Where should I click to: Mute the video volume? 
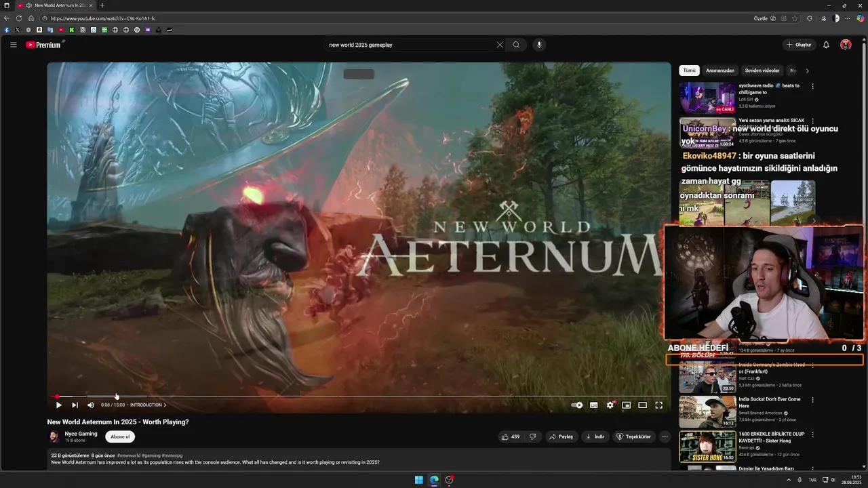click(91, 405)
